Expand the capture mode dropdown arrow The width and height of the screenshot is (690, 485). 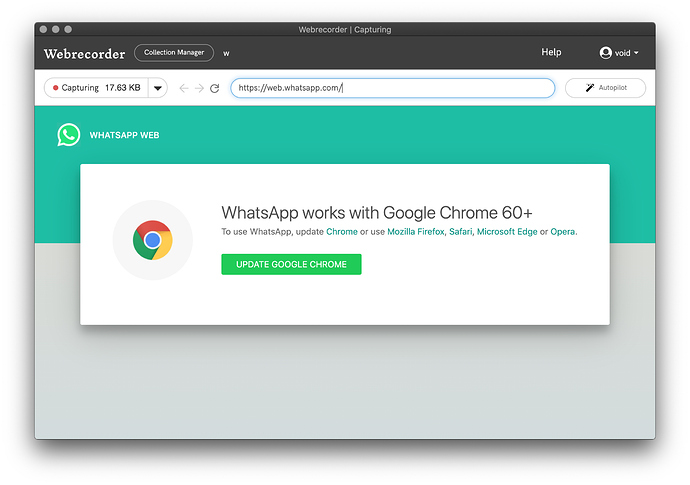coord(158,88)
